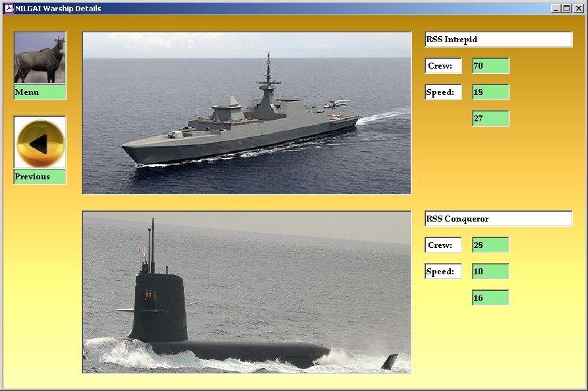
Task: Click the Intrepid crew value 70
Action: click(490, 66)
